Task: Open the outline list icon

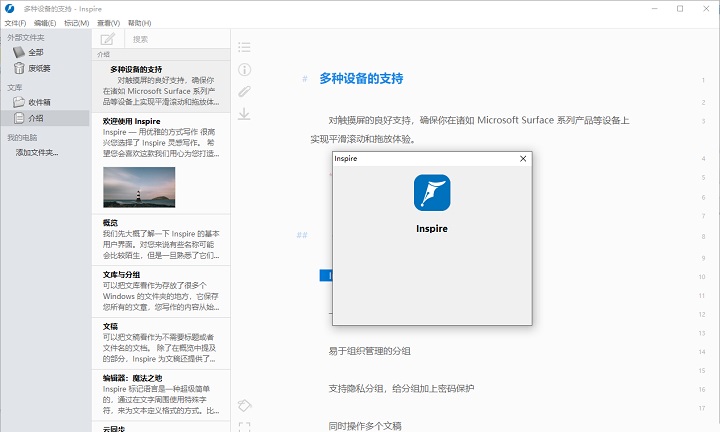Action: coord(244,47)
